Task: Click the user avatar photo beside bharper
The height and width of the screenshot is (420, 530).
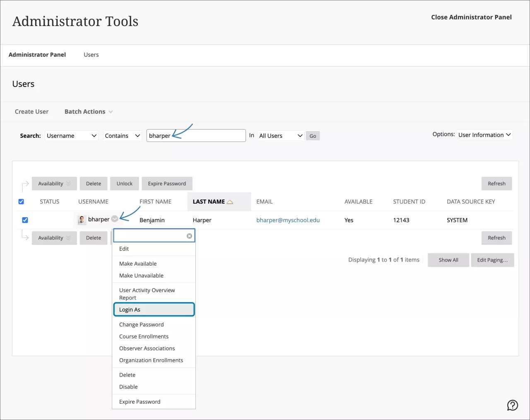Action: pos(81,220)
